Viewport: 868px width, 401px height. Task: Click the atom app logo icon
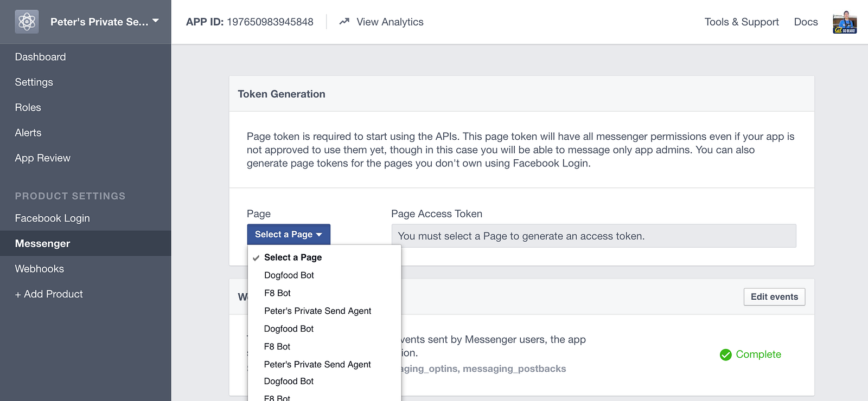pos(27,22)
